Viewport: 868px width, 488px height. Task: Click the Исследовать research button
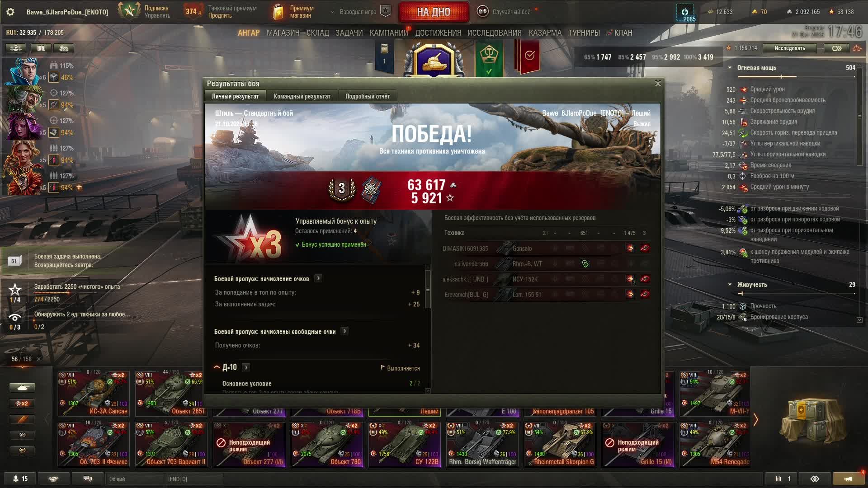coord(789,48)
